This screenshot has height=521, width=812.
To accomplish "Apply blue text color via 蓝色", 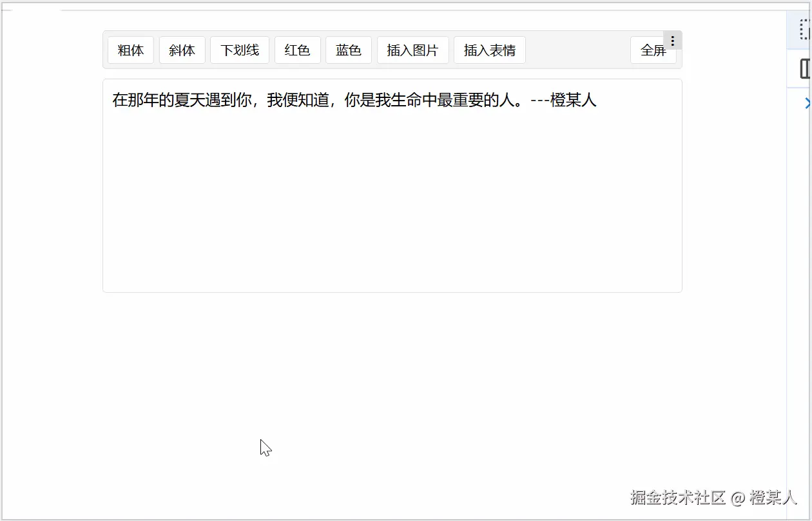I will 348,50.
